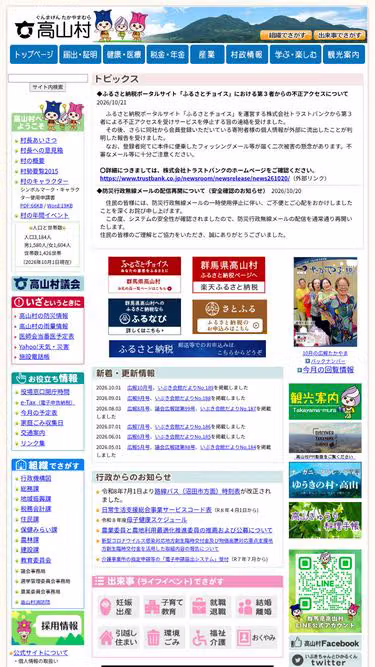Select the 税金・年金 navigation tab
Screen dimensions: 375x667
point(168,54)
